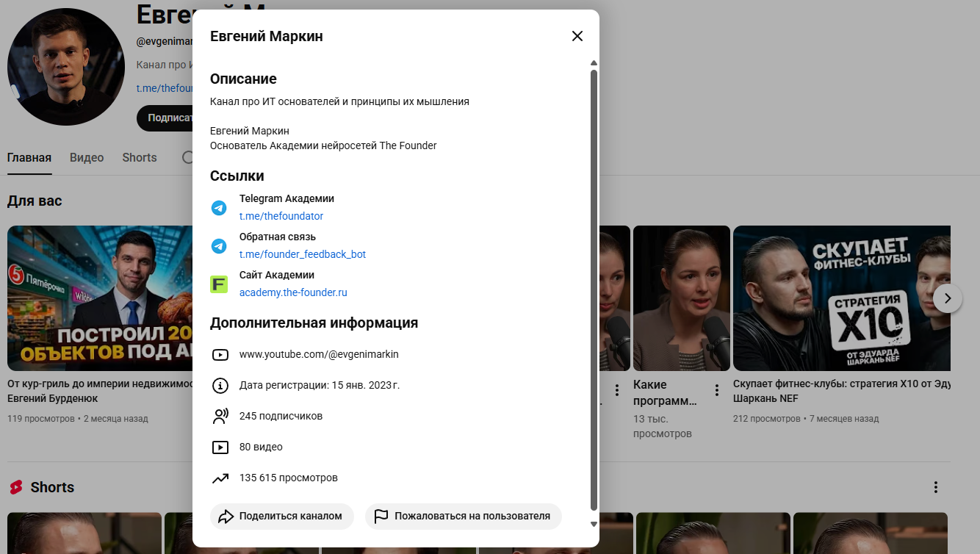Switch to the Shorts tab
Screen dimensions: 980x554
(x=139, y=157)
